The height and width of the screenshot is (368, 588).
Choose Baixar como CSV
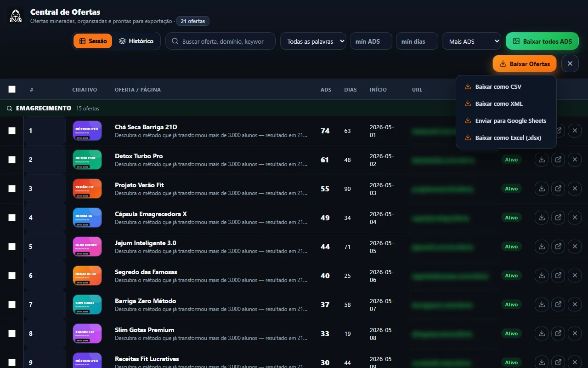click(506, 86)
